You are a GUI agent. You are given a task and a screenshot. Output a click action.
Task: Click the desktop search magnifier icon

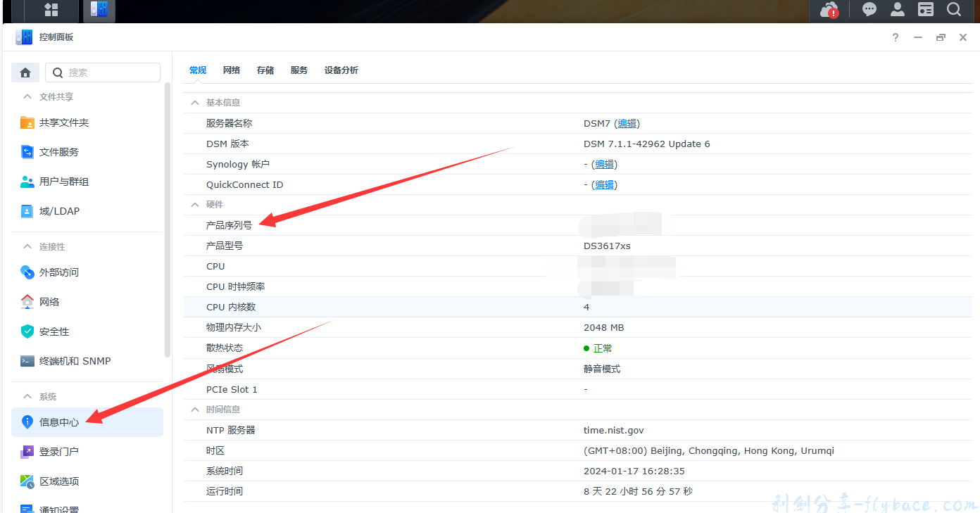click(954, 9)
